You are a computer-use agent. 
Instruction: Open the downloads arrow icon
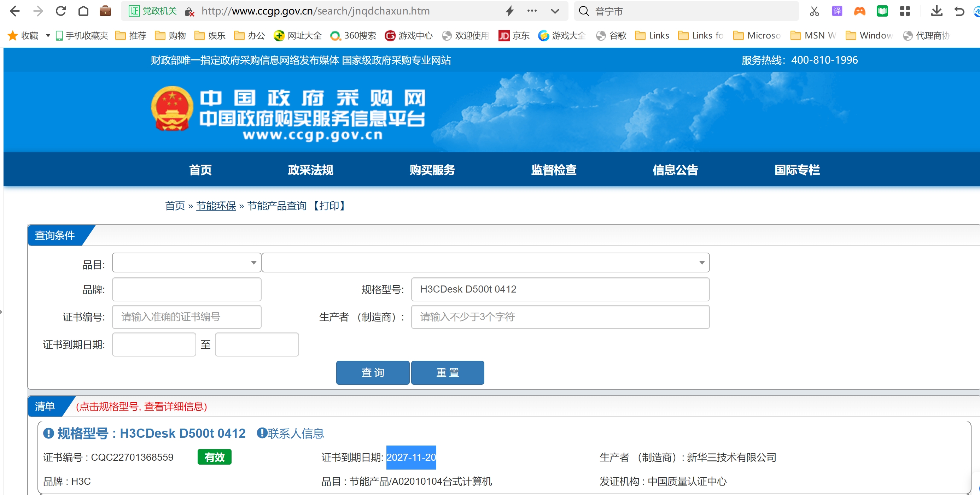click(x=937, y=11)
